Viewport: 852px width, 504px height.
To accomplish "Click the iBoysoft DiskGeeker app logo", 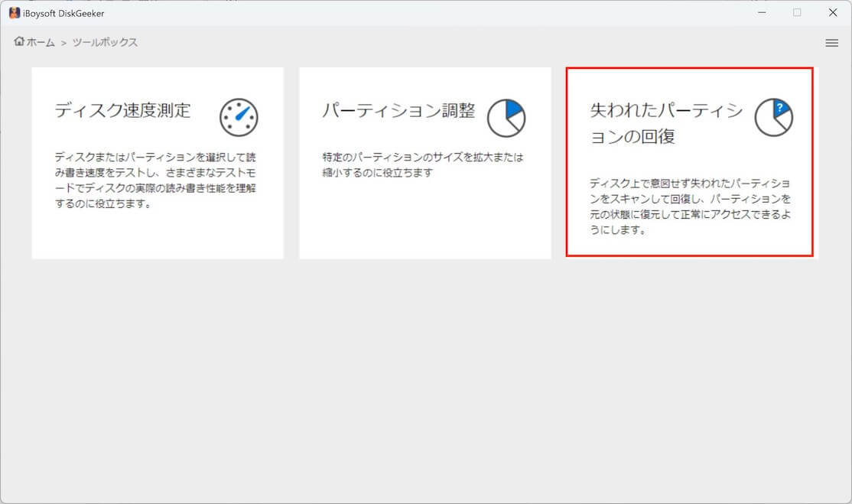I will [x=15, y=13].
